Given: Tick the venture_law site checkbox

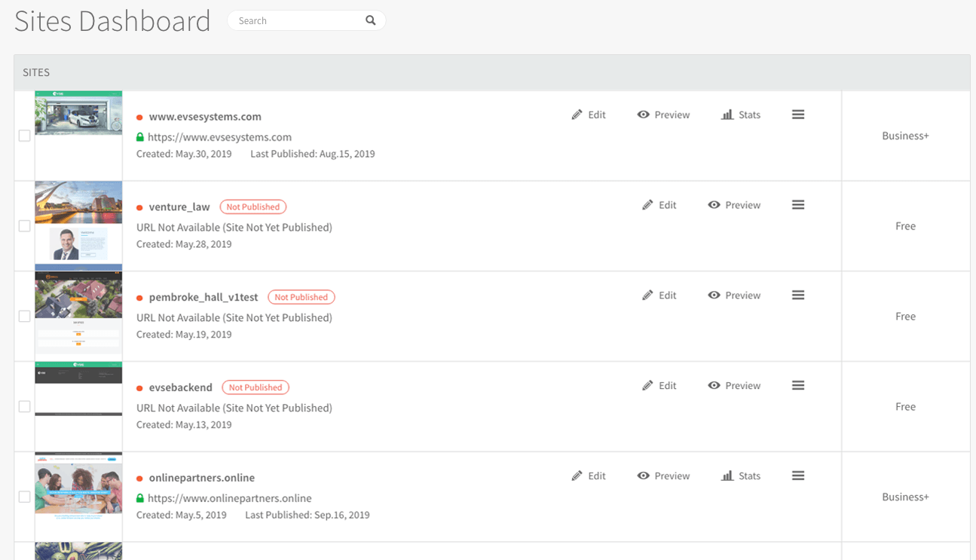Looking at the screenshot, I should (x=25, y=226).
